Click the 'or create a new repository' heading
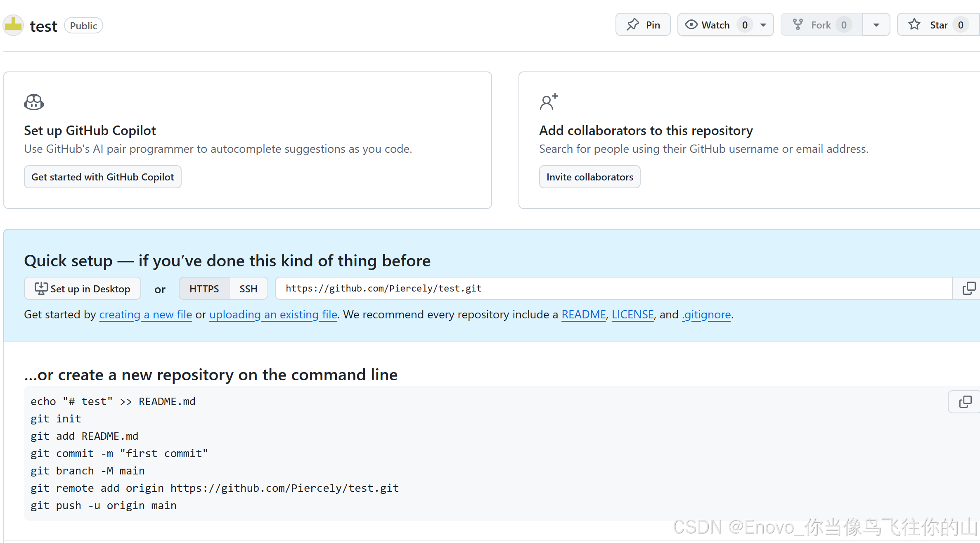Screen dimensions: 980x543 point(211,375)
